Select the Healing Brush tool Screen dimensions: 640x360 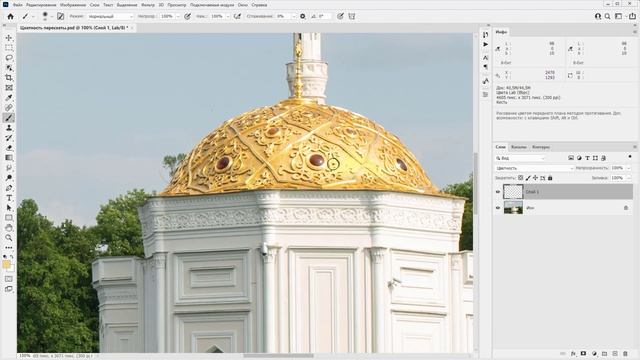(9, 108)
